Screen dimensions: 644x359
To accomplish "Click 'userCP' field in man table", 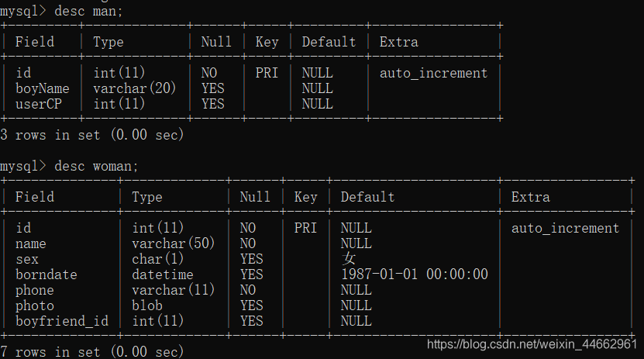I will [x=38, y=104].
